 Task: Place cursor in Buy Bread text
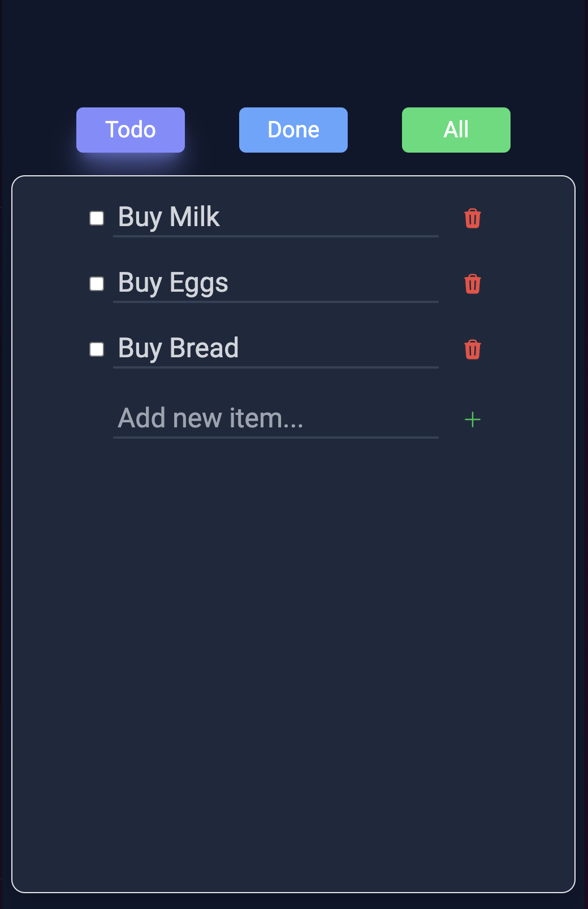[x=276, y=349]
